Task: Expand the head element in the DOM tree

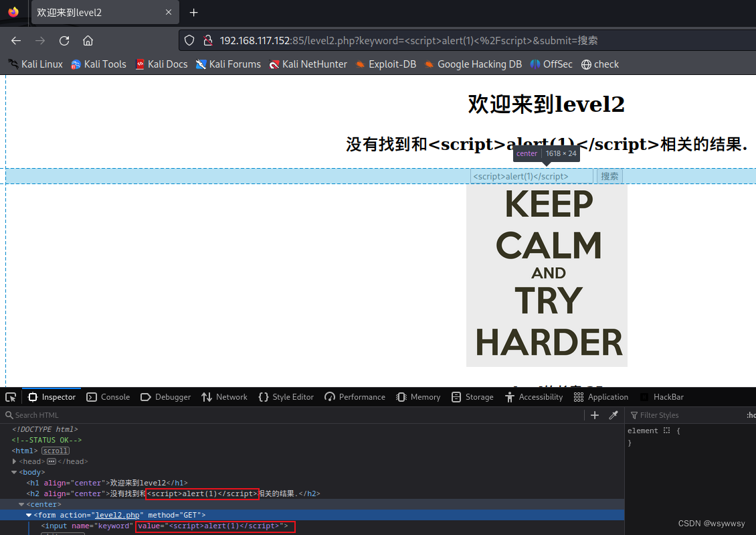Action: pyautogui.click(x=15, y=461)
